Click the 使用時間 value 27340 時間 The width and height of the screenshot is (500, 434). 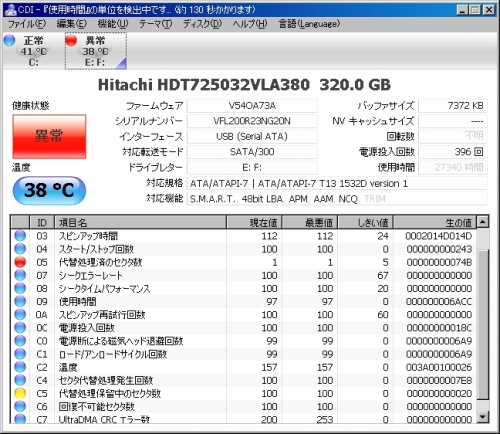[x=453, y=167]
